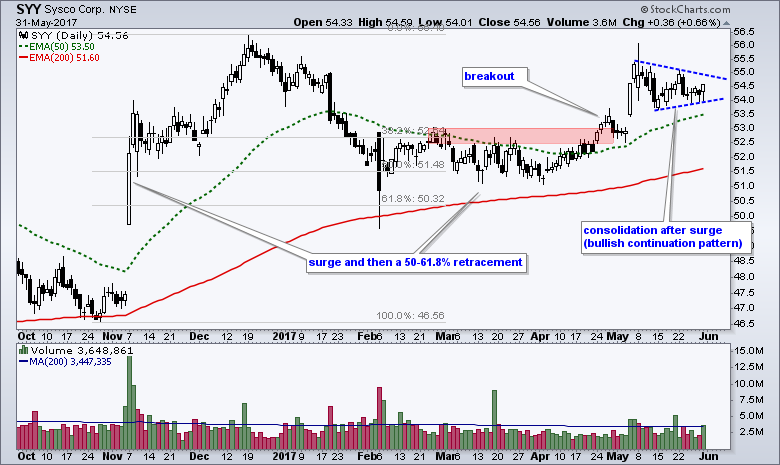Click the Sysco Corp. company name

point(75,9)
